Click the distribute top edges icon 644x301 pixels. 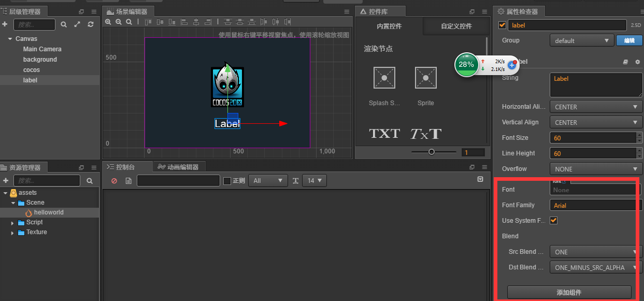228,22
